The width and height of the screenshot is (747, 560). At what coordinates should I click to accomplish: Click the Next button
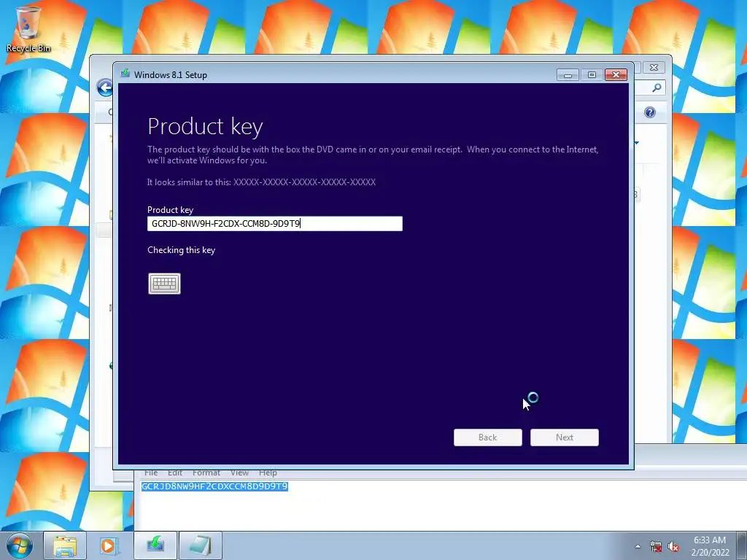click(565, 437)
